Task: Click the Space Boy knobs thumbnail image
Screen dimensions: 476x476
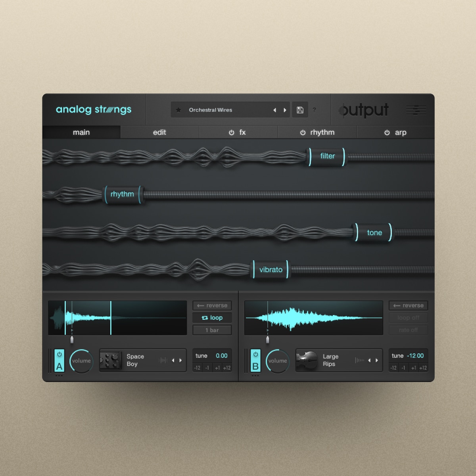Action: 110,360
